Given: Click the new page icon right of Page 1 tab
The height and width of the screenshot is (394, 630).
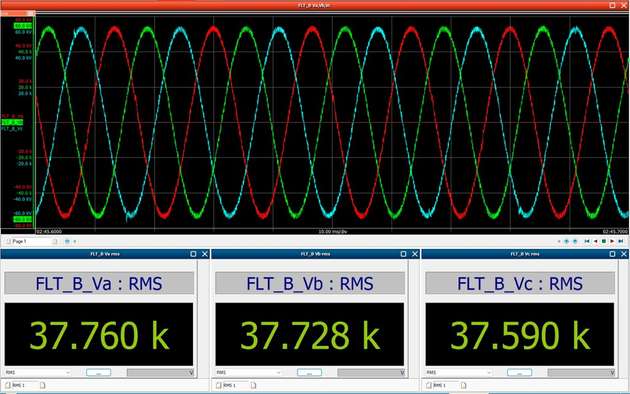Looking at the screenshot, I should (x=55, y=241).
